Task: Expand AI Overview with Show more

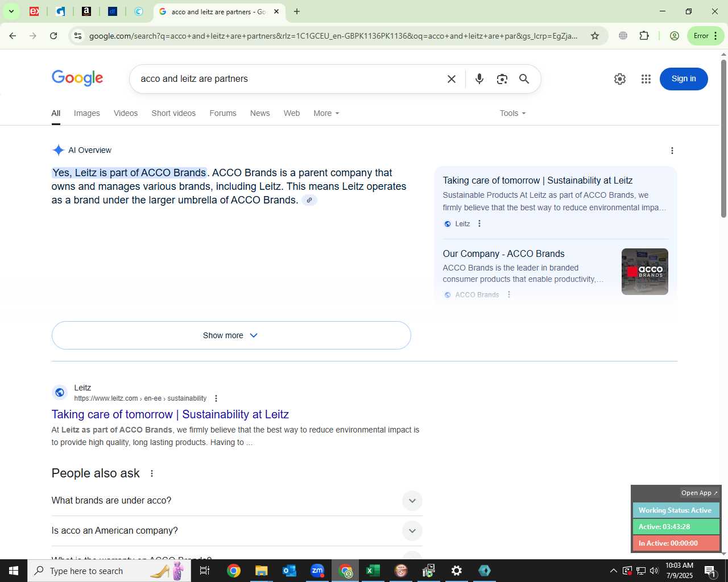Action: click(231, 335)
